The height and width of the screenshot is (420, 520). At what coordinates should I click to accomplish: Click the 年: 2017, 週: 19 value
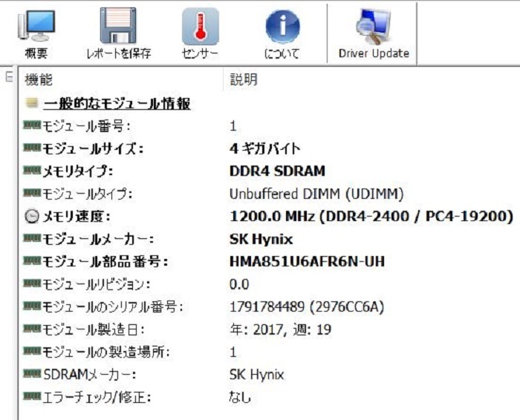(280, 329)
